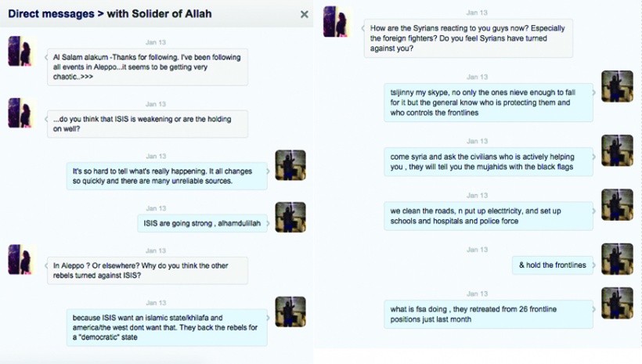Select the '& hold the frontlines' message bubble
Viewport: 642px width, 364px height.
point(552,265)
